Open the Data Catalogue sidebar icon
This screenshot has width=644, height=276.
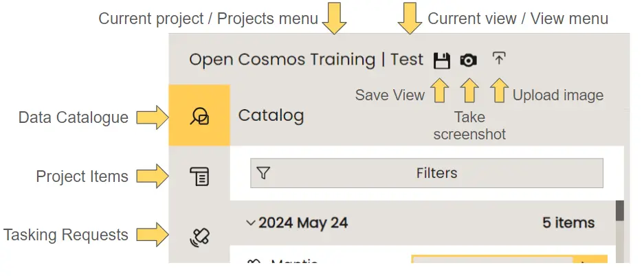tap(199, 116)
